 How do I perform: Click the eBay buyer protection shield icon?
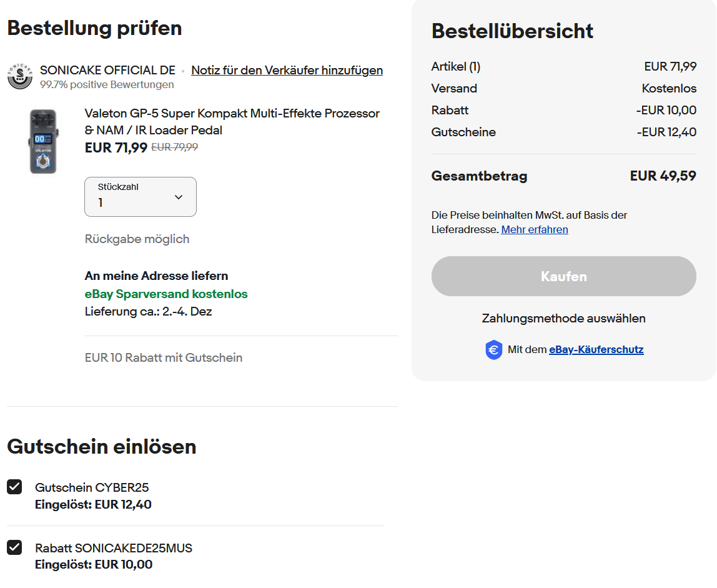click(493, 350)
